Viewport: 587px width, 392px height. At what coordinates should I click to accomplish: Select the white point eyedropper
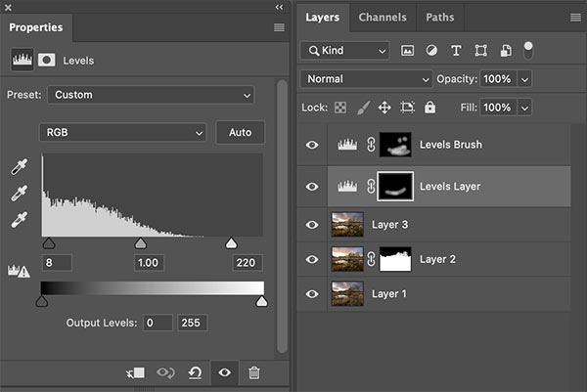click(18, 220)
